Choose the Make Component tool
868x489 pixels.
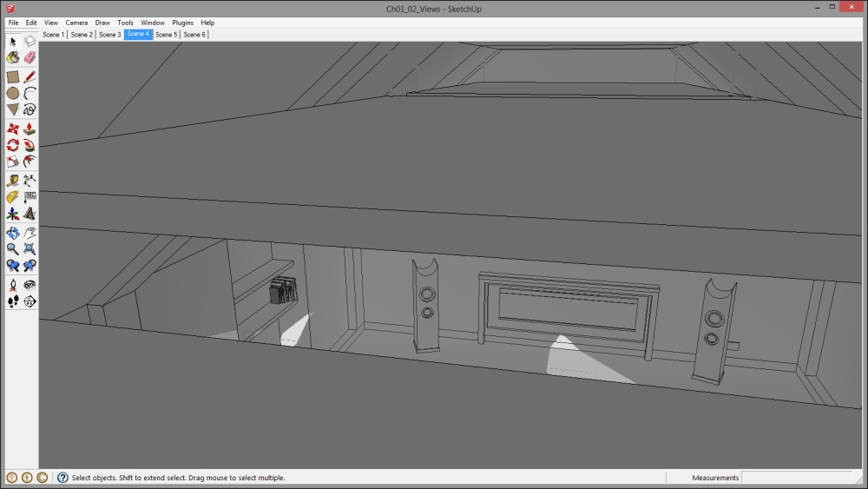tap(30, 42)
